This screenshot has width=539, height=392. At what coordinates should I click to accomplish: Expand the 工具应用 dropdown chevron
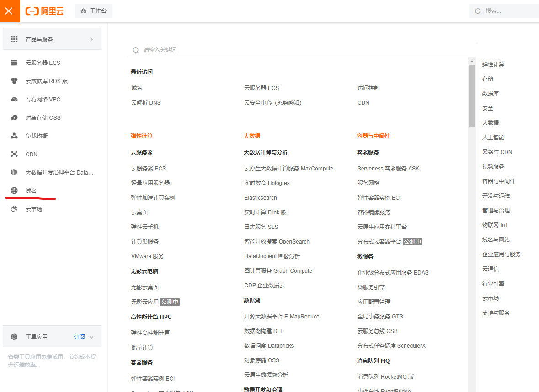coord(91,337)
